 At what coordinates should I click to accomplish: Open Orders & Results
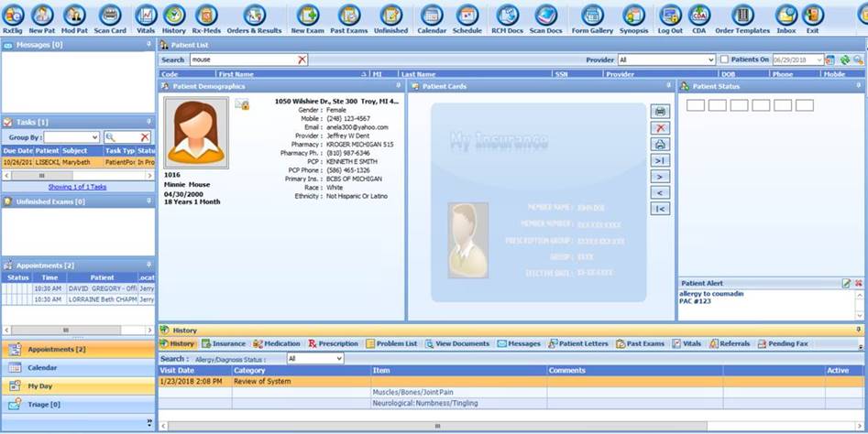254,18
